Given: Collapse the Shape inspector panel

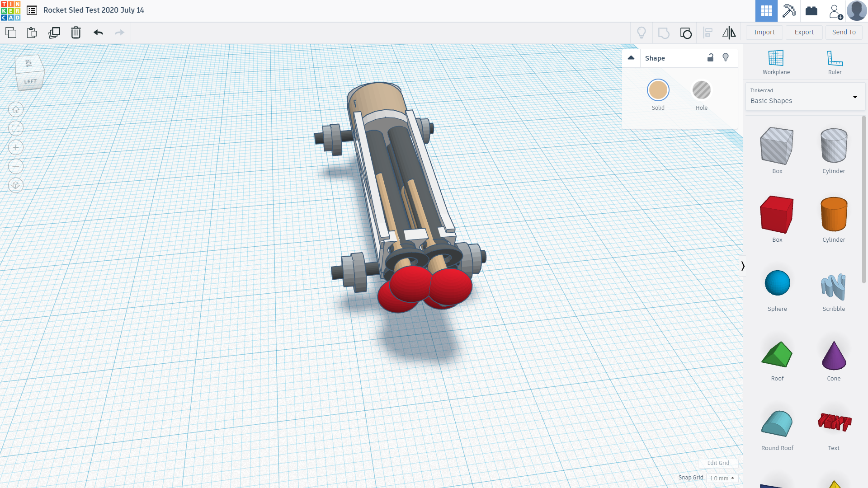Looking at the screenshot, I should (631, 58).
